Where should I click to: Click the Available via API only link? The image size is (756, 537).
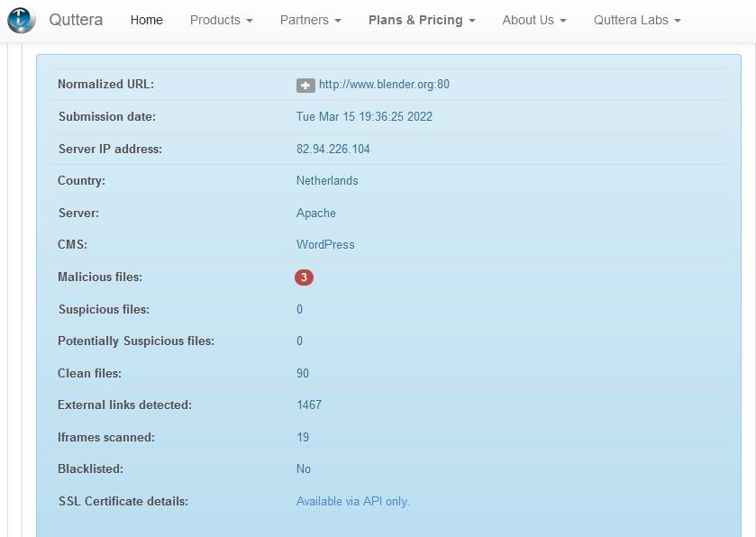tap(353, 501)
